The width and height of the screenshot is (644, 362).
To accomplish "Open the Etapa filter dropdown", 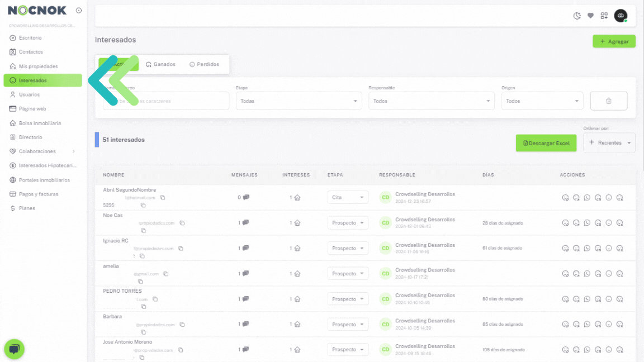I will [299, 101].
